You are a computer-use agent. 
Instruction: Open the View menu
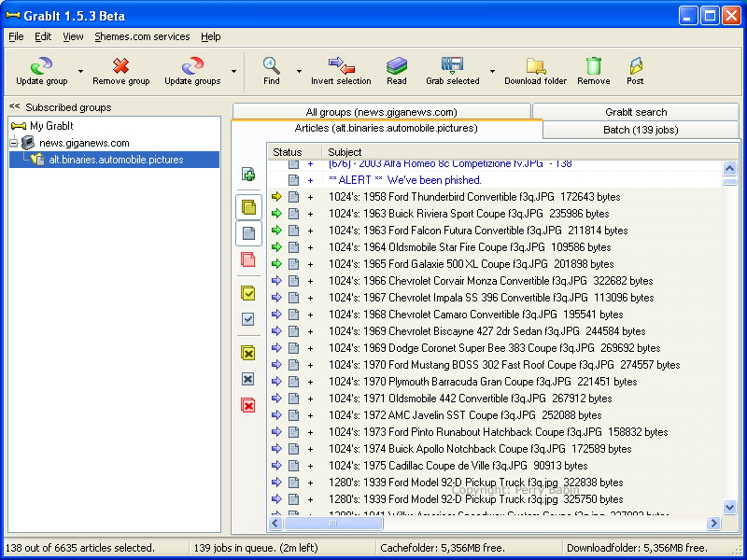pyautogui.click(x=73, y=36)
